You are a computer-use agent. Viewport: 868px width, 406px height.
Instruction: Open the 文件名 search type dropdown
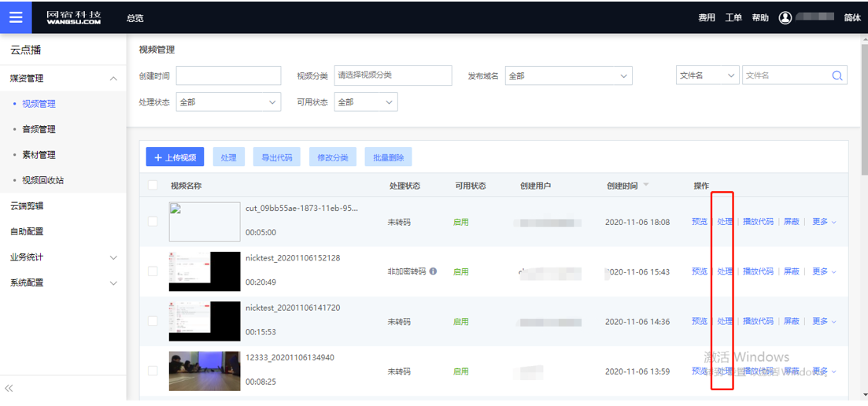coord(707,76)
